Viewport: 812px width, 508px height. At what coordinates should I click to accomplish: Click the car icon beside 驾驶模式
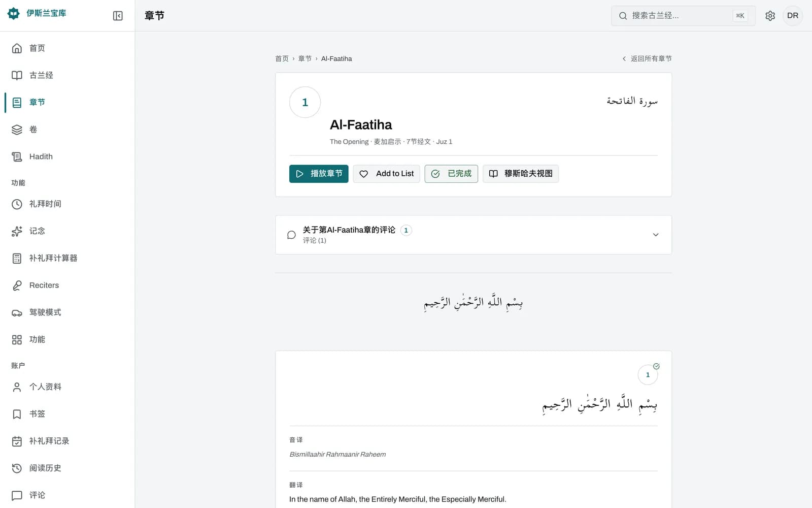[17, 312]
